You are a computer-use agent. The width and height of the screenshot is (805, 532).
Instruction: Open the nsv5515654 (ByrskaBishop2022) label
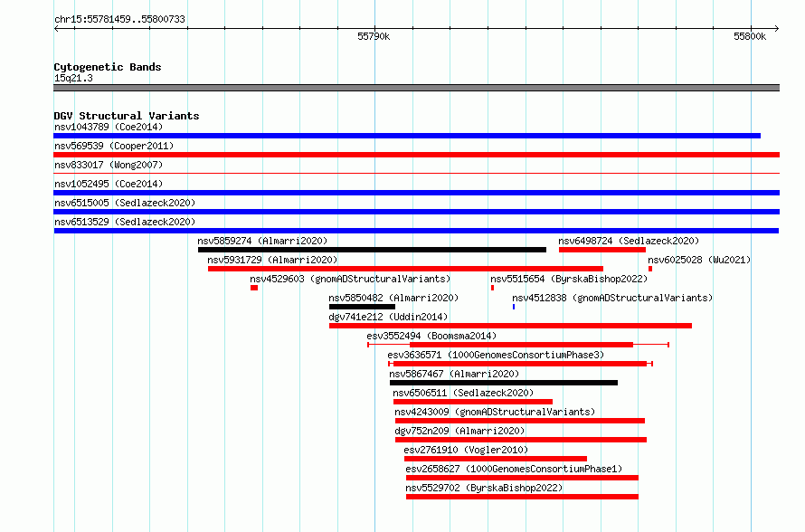569,279
